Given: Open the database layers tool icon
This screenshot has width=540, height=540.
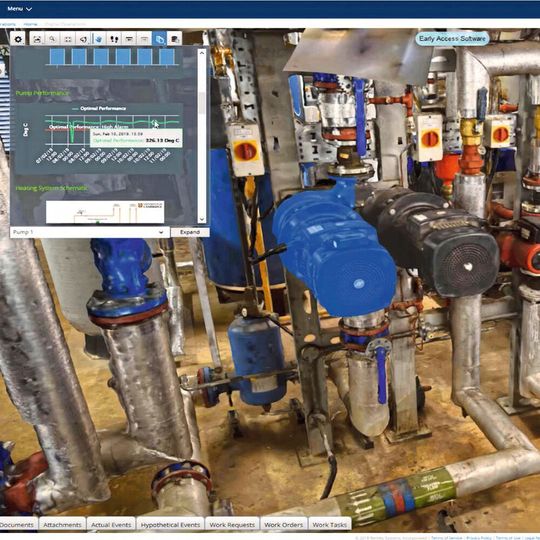Looking at the screenshot, I should pyautogui.click(x=175, y=39).
